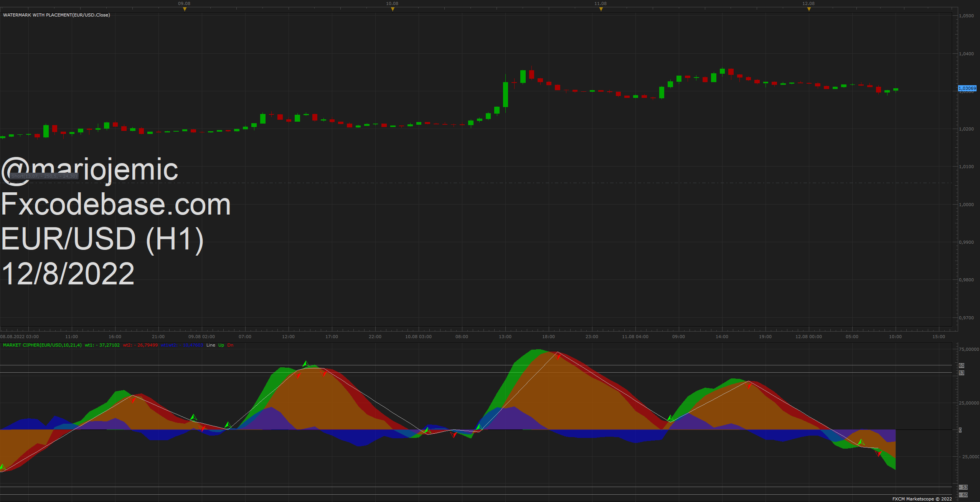Click the 08.08.2022 03:00 time axis label
Screen dimensions: 980x502
[20, 337]
